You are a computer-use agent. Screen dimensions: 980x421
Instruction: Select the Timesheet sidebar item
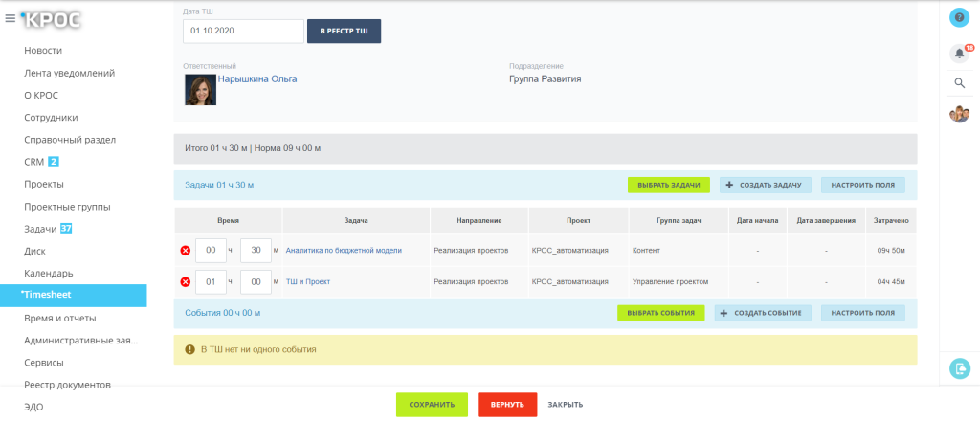[x=73, y=296]
